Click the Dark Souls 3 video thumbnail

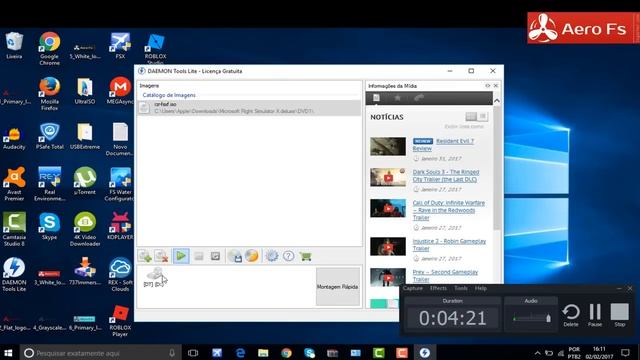coord(388,177)
